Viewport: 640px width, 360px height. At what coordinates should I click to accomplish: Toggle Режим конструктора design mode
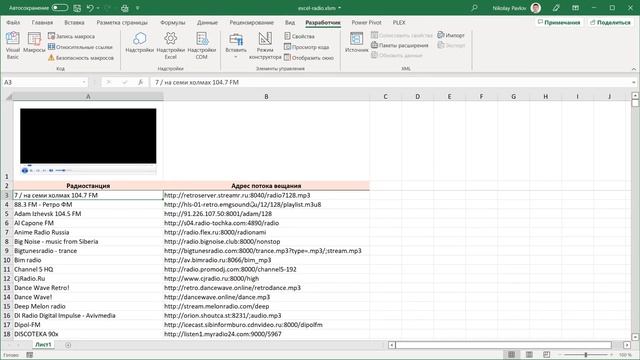pyautogui.click(x=265, y=45)
